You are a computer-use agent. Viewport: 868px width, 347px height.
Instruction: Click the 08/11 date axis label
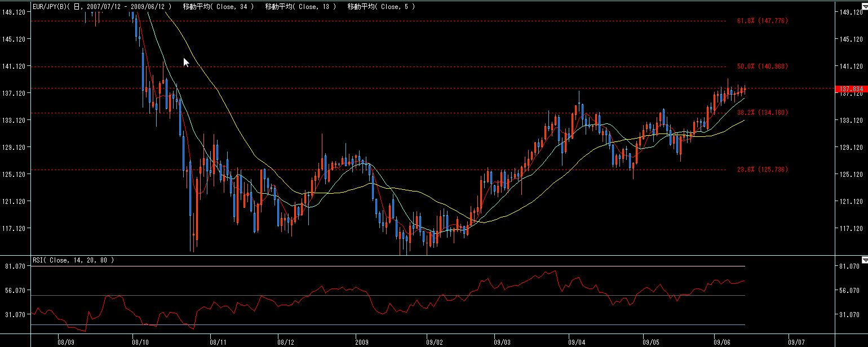[x=218, y=341]
